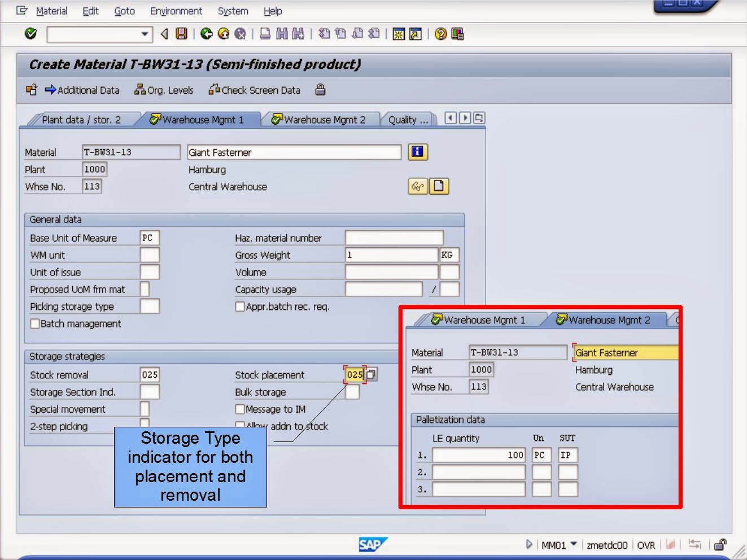Image resolution: width=747 pixels, height=560 pixels.
Task: Expand status bar with the triangle
Action: [529, 545]
